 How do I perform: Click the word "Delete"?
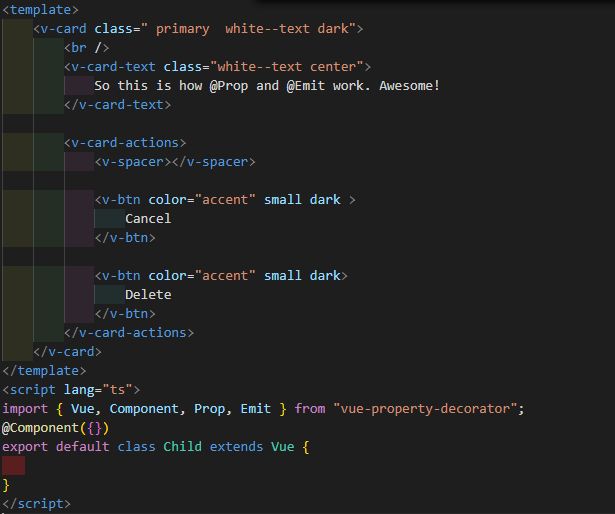(x=148, y=295)
